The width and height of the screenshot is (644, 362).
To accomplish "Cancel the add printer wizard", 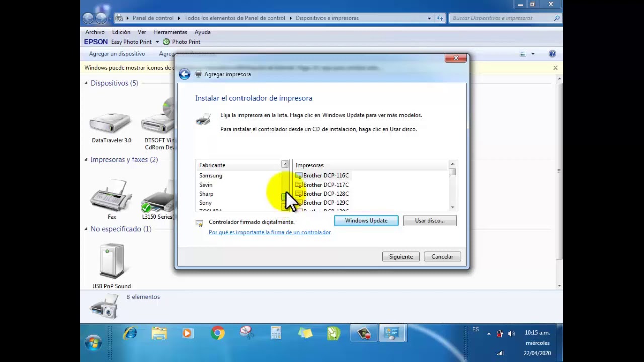I will [x=442, y=257].
